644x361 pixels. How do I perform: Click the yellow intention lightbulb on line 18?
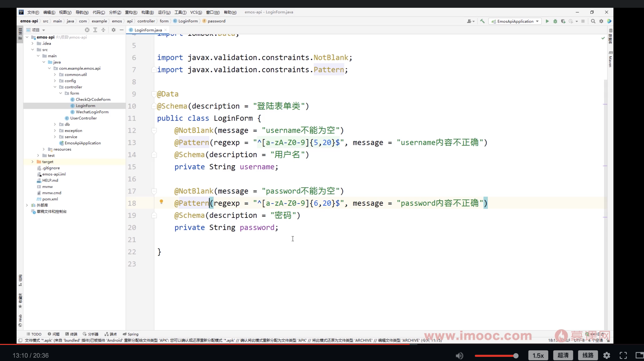161,202
